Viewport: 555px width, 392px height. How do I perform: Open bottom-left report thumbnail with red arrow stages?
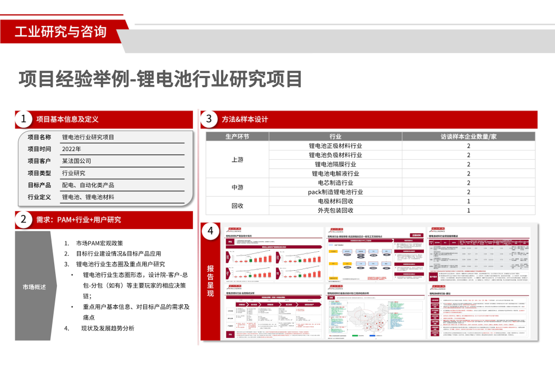tap(274, 312)
